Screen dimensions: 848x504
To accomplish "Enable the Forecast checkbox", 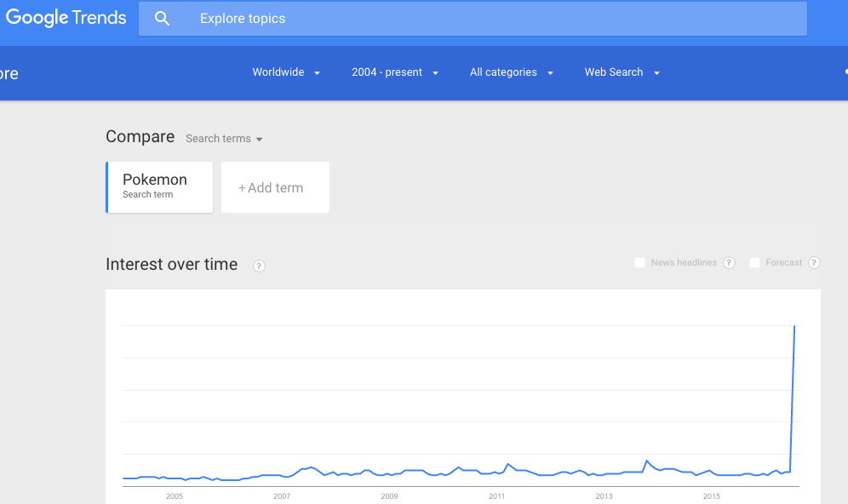I will (754, 263).
